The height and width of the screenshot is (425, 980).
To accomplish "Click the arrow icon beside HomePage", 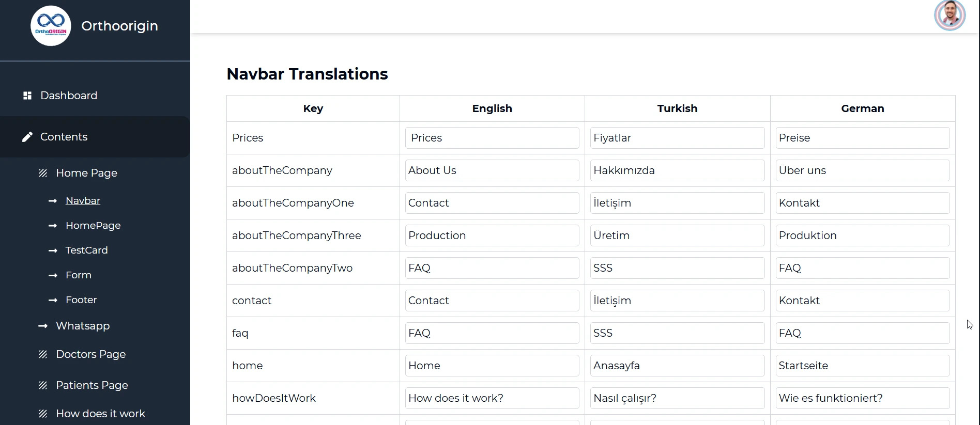I will [53, 226].
